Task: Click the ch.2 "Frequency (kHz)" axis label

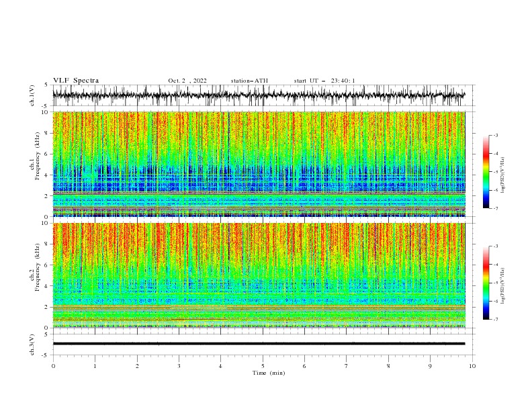Action: click(37, 267)
